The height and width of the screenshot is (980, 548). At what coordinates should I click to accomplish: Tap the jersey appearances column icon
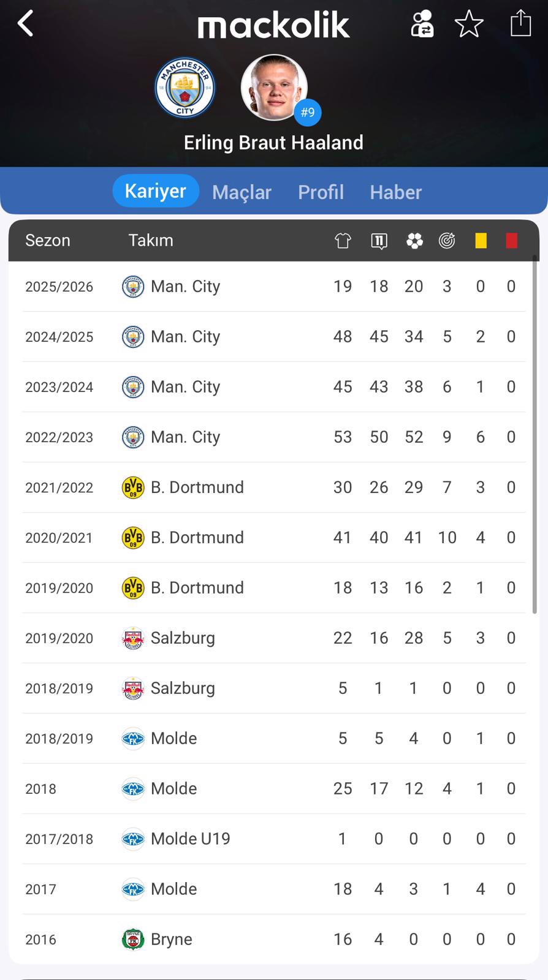[343, 241]
